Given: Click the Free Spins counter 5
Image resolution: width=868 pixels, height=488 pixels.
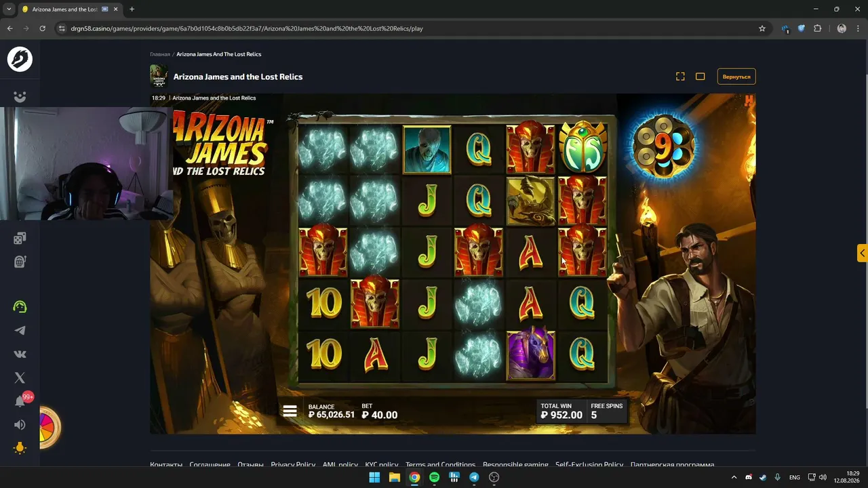Looking at the screenshot, I should pyautogui.click(x=594, y=415).
